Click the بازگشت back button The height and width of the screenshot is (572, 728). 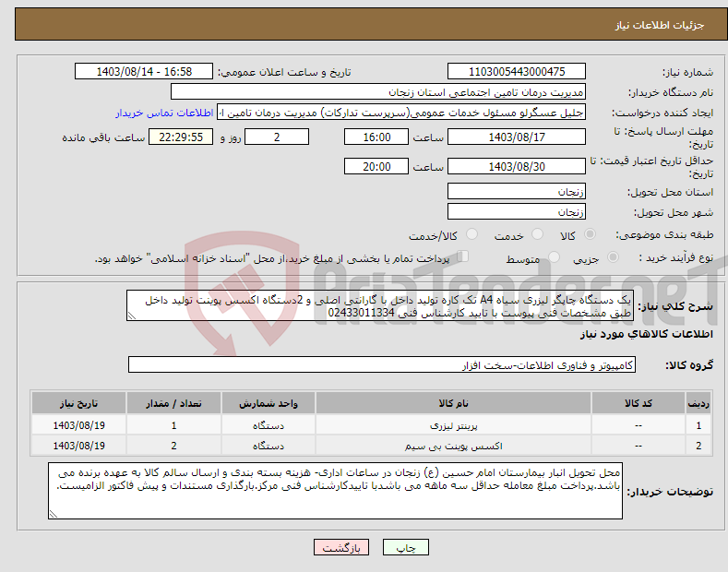pos(341,548)
